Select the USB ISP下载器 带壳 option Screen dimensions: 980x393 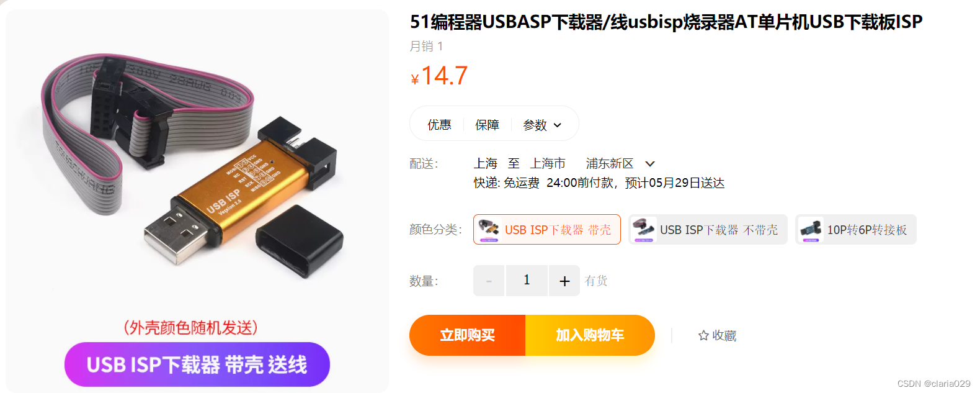(x=547, y=230)
